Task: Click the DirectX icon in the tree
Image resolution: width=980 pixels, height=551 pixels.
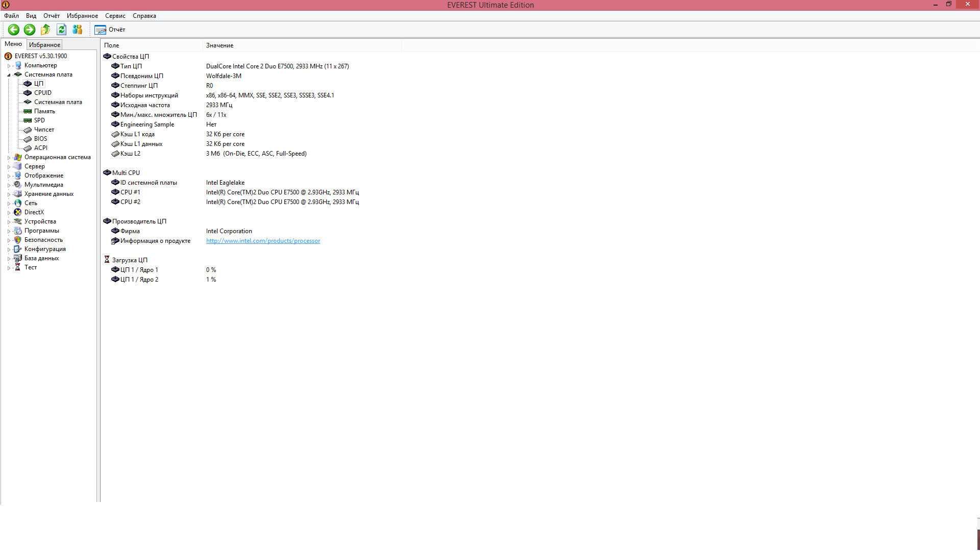Action: coord(18,212)
